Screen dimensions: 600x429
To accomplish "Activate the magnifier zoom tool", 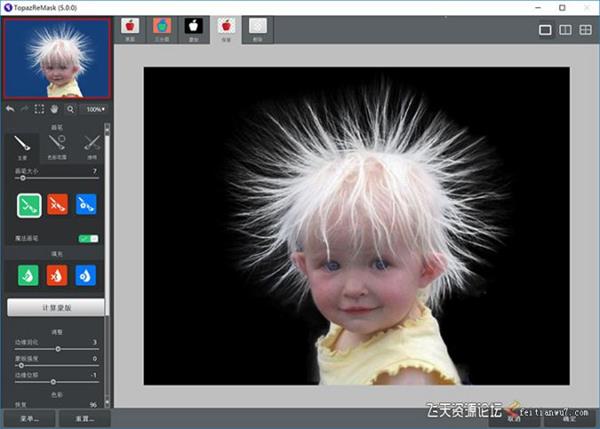I will (71, 108).
